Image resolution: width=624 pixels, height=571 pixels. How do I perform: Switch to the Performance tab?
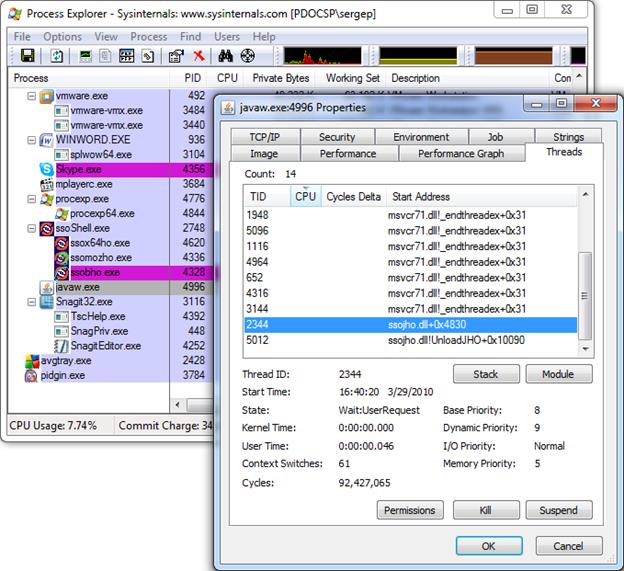pos(348,154)
